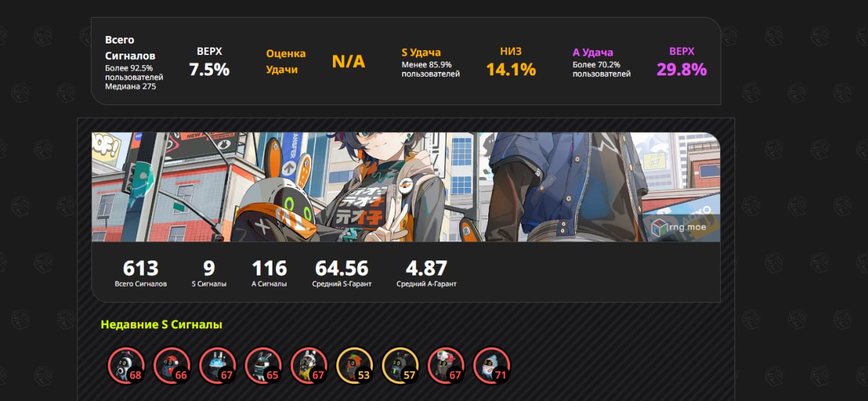Click the character banner image
This screenshot has width=868, height=401.
[x=406, y=187]
